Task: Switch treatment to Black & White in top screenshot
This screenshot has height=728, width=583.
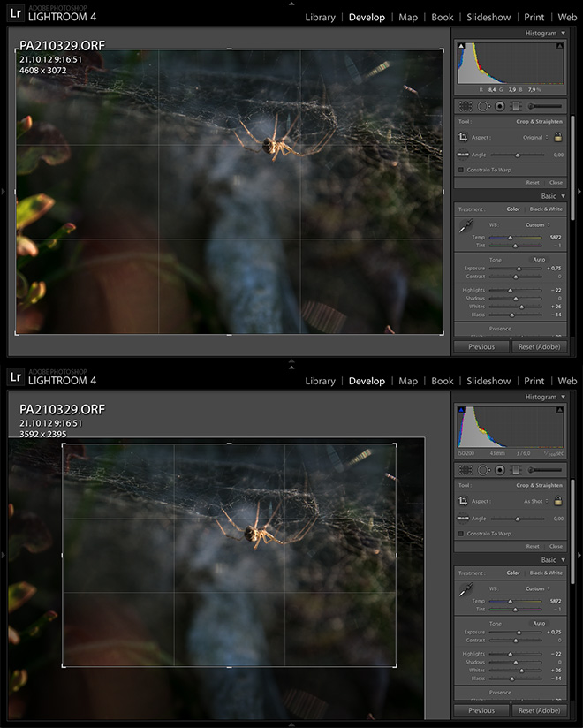Action: [x=546, y=209]
